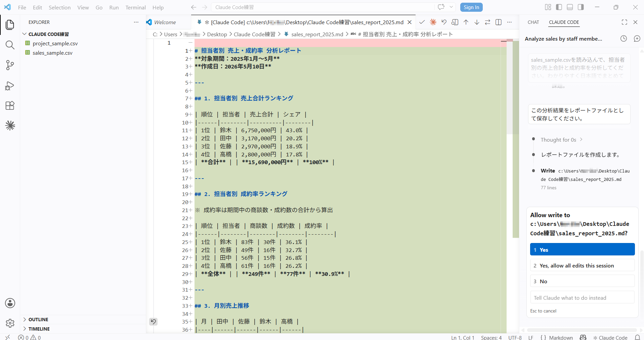Open the Selection menu
Viewport: 644px width, 340px height.
point(59,7)
